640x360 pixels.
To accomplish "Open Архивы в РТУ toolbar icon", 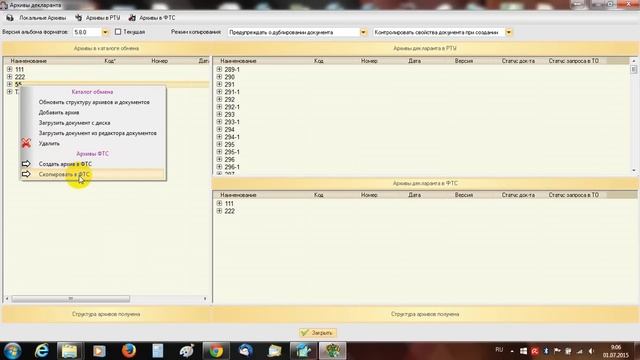I will point(78,18).
